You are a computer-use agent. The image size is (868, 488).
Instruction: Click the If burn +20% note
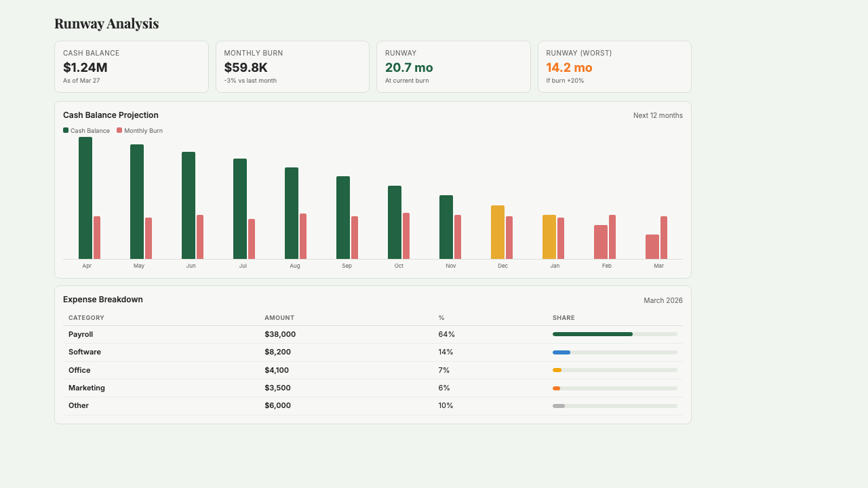click(x=565, y=81)
